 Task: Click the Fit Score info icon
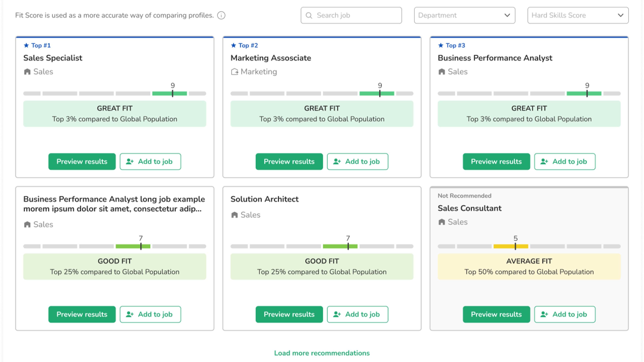pos(221,16)
